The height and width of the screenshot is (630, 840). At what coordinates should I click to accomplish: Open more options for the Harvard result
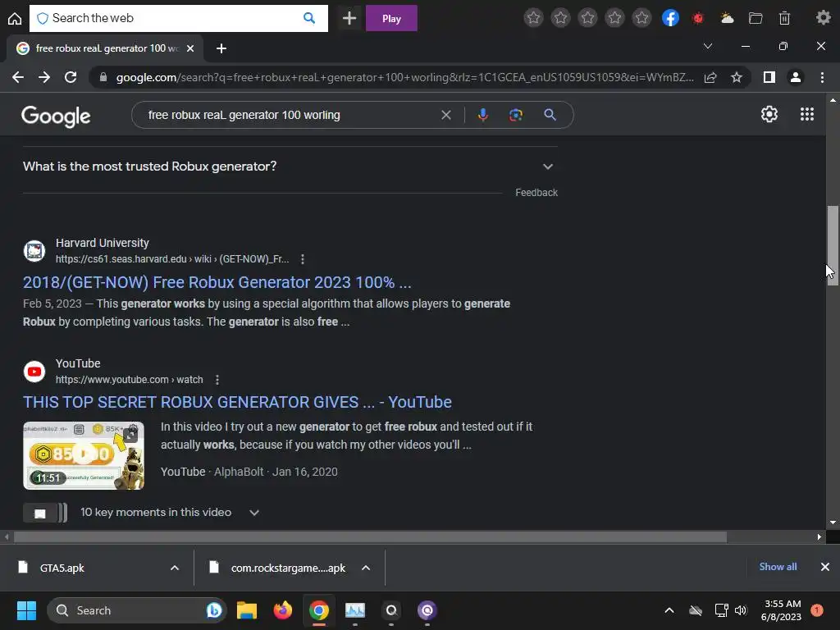(x=303, y=259)
